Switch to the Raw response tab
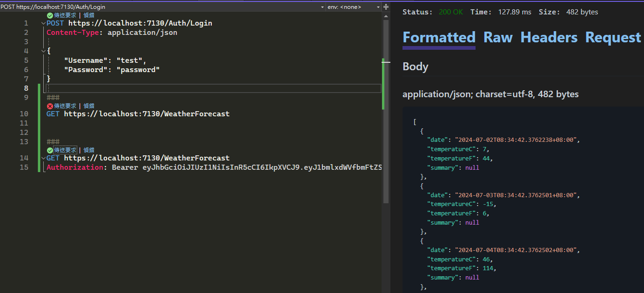Viewport: 644px width, 293px height. [x=498, y=38]
